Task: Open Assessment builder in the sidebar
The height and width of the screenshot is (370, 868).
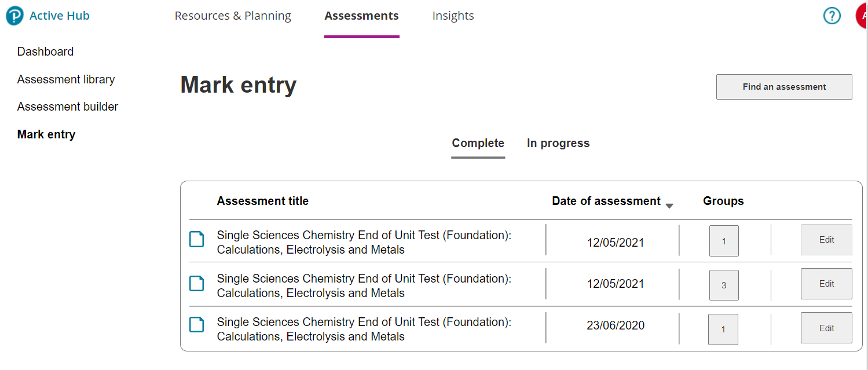Action: point(68,107)
